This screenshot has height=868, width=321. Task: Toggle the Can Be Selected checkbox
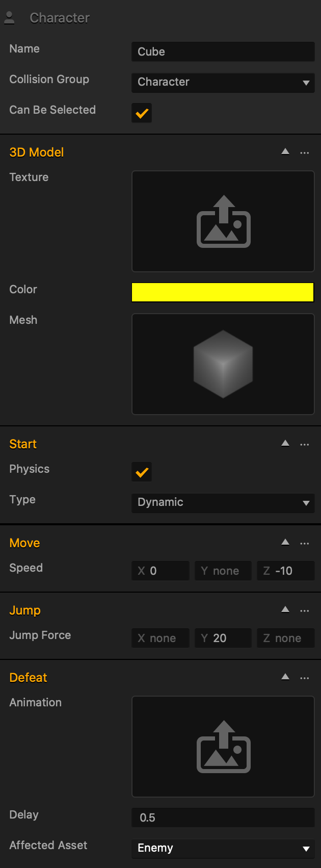point(142,113)
